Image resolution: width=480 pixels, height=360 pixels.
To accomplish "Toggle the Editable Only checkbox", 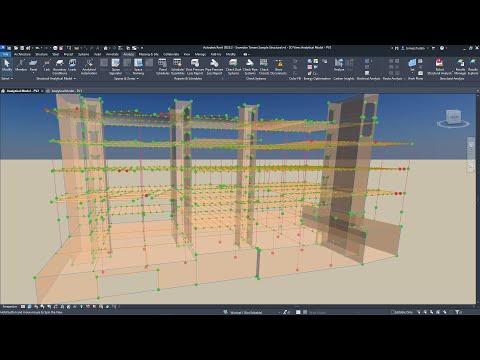I will 393,312.
